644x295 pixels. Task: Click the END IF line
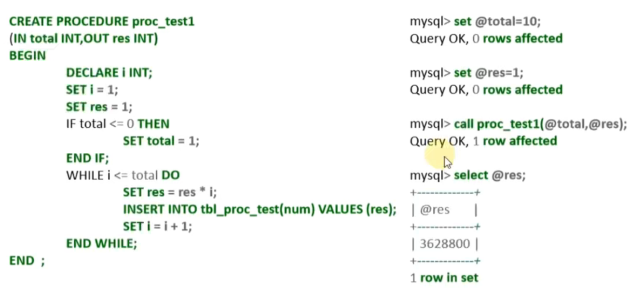[x=88, y=158]
